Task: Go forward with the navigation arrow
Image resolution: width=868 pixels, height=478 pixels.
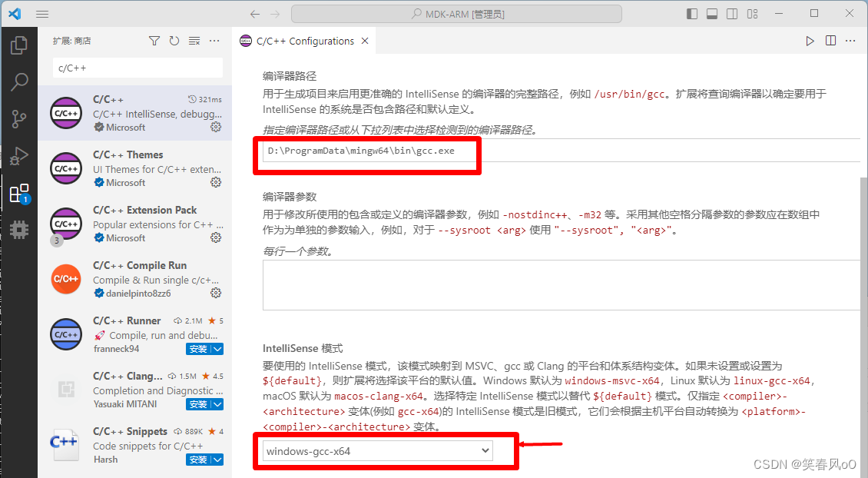Action: tap(275, 14)
